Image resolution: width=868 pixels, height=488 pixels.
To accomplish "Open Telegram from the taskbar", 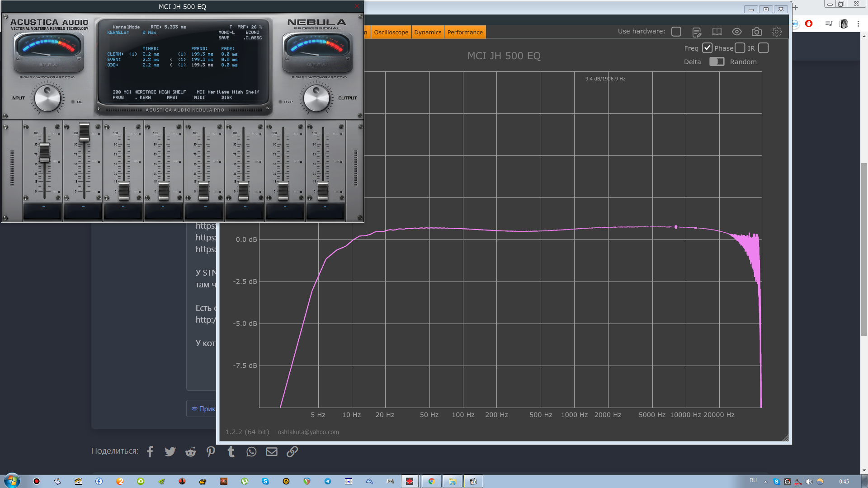I will 328,481.
